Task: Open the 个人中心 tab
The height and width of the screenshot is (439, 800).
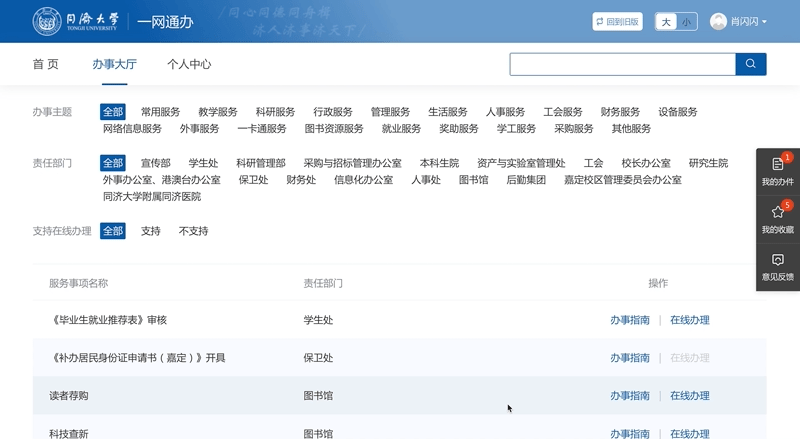Action: (189, 64)
